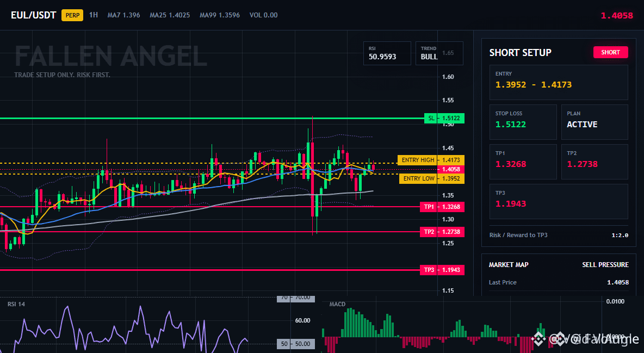Viewport: 644px width, 353px height.
Task: Click the TP2 1.2738 price tag
Action: 442,232
